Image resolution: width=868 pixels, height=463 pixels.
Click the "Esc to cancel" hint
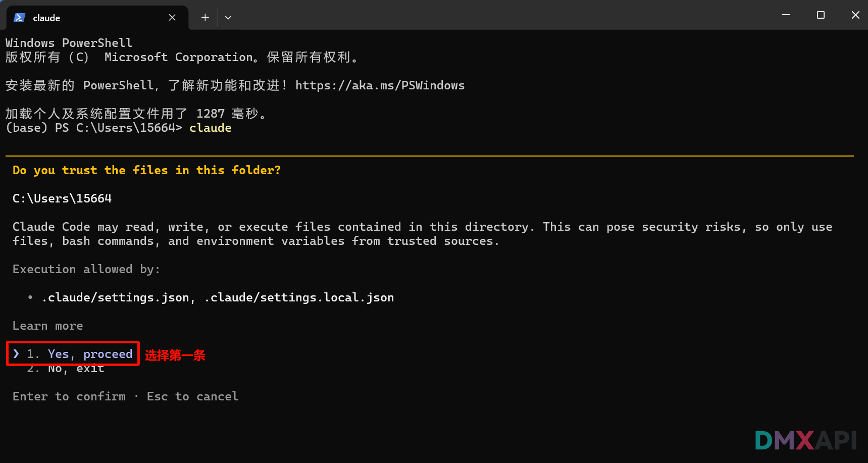192,396
